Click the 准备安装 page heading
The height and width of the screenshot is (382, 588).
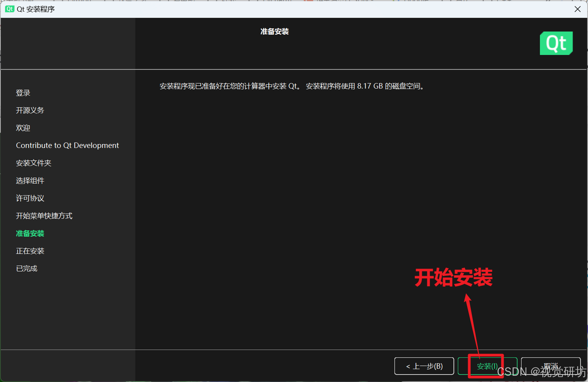click(274, 32)
